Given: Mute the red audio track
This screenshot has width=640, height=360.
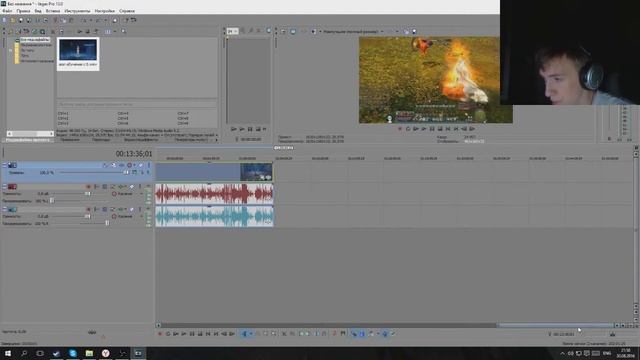Looking at the screenshot, I should pyautogui.click(x=131, y=187).
